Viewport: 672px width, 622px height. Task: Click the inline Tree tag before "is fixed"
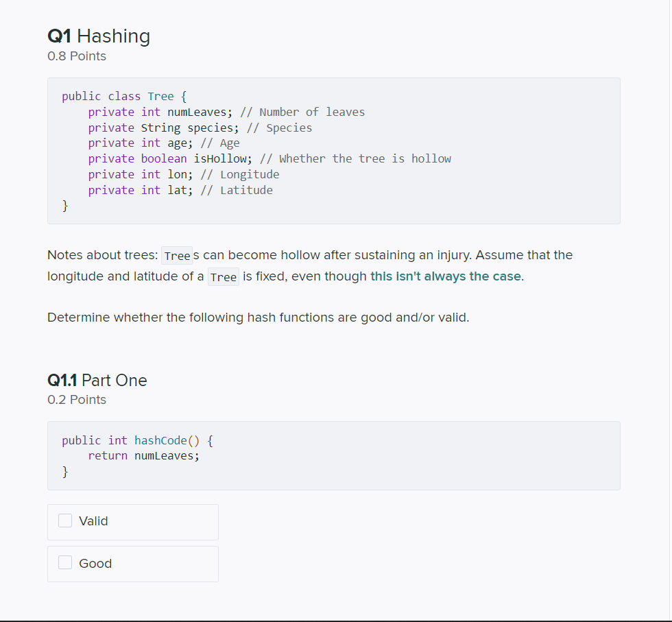(x=224, y=278)
